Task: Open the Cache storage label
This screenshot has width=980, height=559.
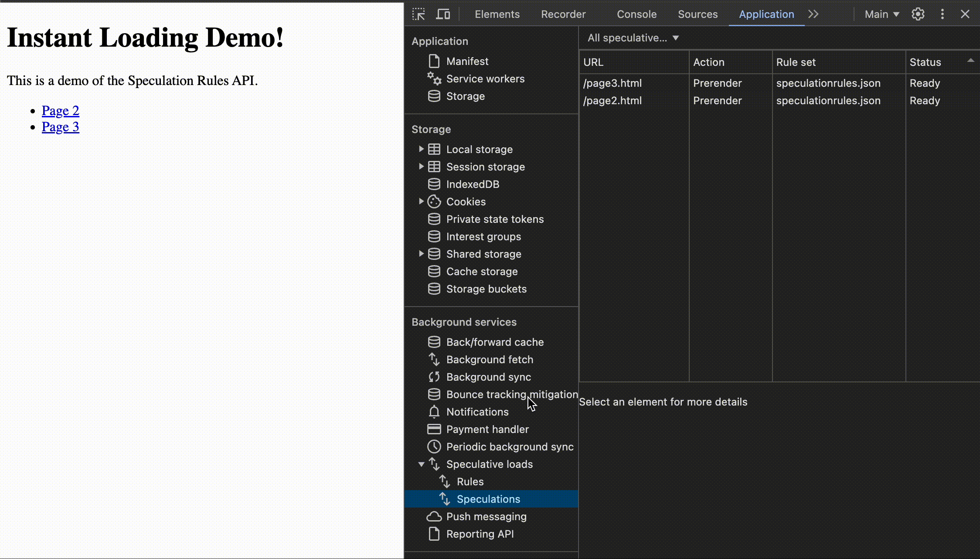Action: 482,272
